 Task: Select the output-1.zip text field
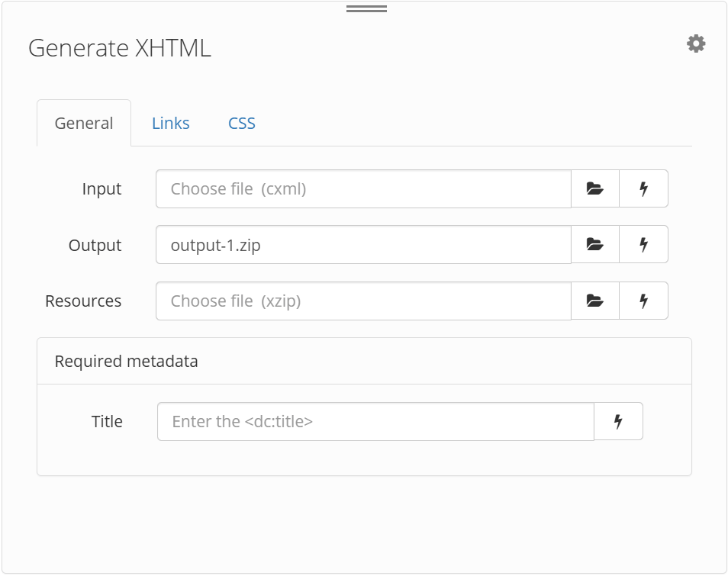point(359,244)
